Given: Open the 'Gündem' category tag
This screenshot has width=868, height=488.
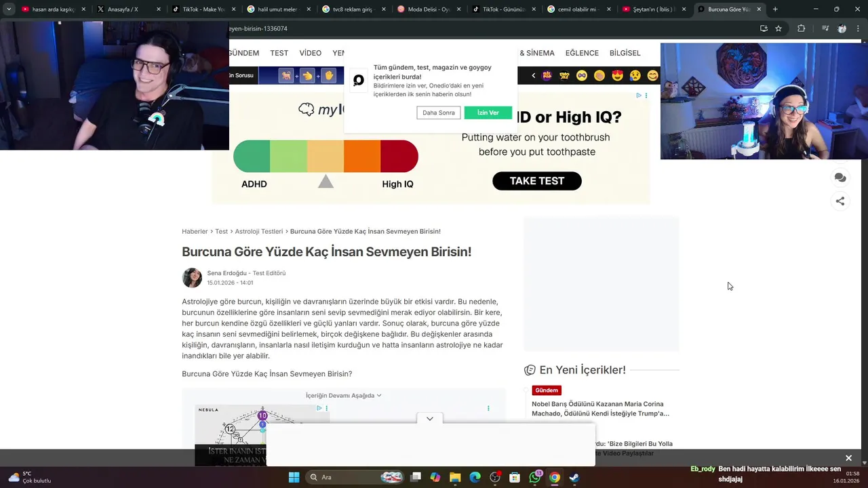Looking at the screenshot, I should [547, 390].
